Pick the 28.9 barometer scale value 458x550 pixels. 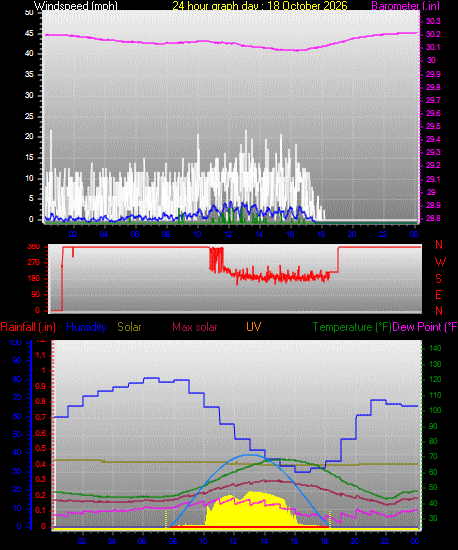pyautogui.click(x=433, y=205)
